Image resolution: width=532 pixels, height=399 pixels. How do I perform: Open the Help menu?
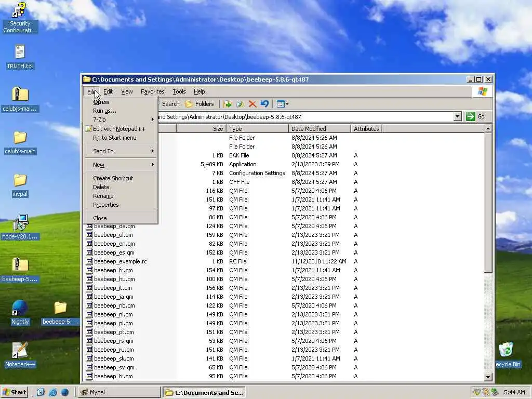199,91
